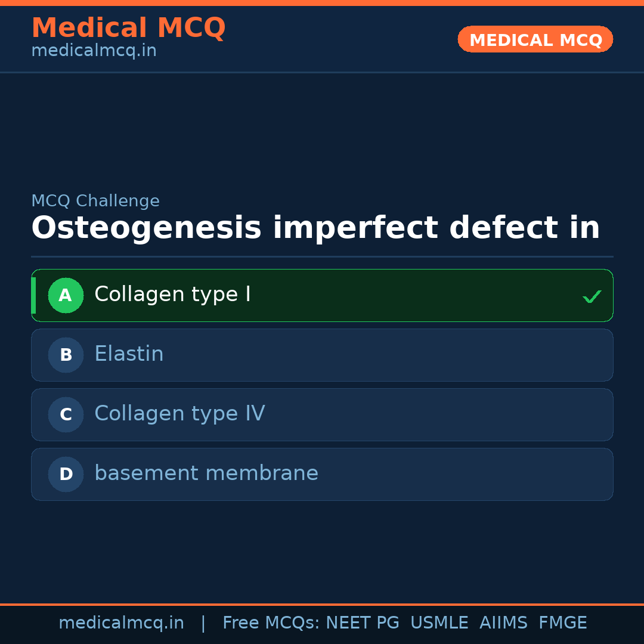Click the MCQ Challenge label icon area
644x644 pixels.
tap(95, 201)
